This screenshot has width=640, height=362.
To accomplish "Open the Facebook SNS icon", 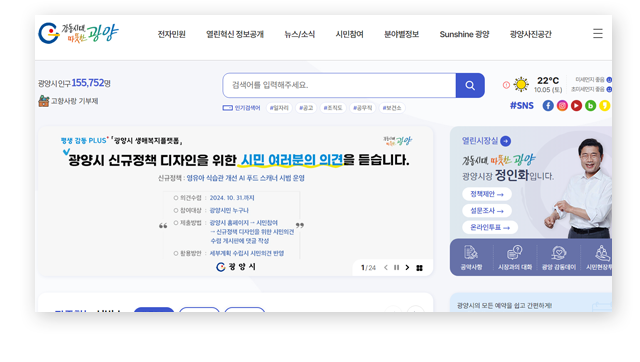I will tap(548, 106).
